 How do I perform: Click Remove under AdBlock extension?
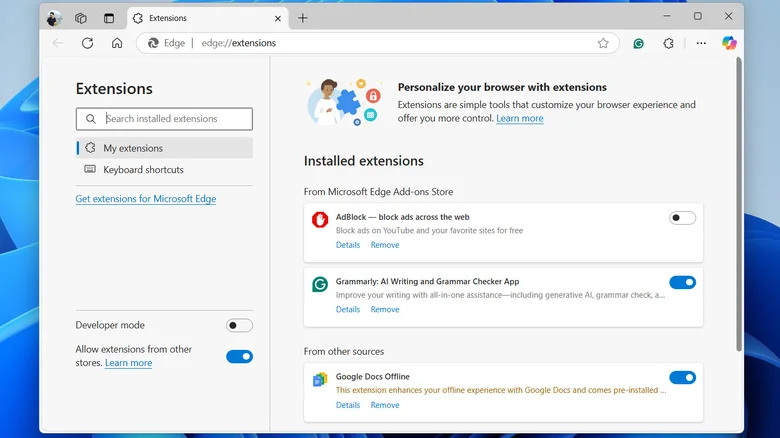(x=385, y=245)
